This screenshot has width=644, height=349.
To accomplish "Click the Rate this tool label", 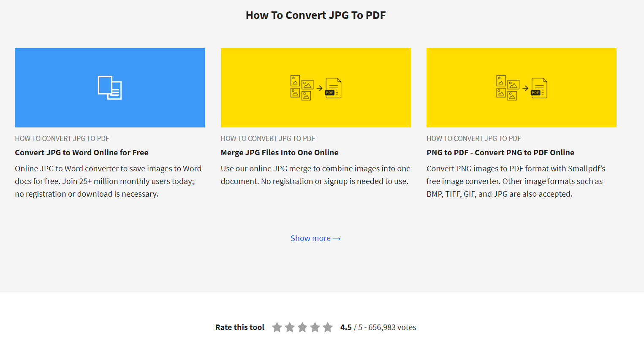I will 240,327.
